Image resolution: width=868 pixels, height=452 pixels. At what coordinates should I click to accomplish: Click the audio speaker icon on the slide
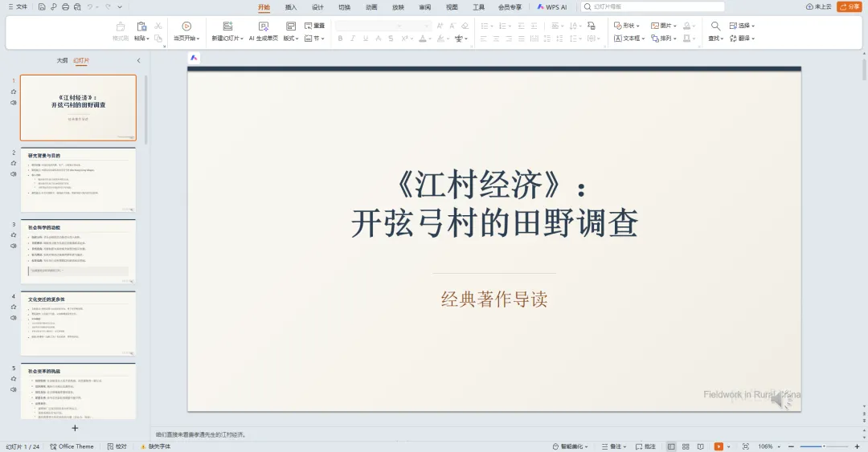click(781, 400)
